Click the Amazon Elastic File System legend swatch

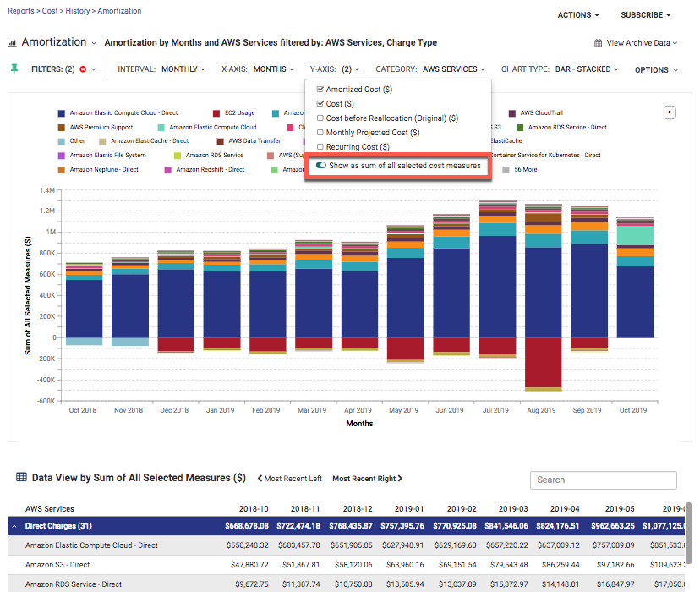(x=62, y=156)
